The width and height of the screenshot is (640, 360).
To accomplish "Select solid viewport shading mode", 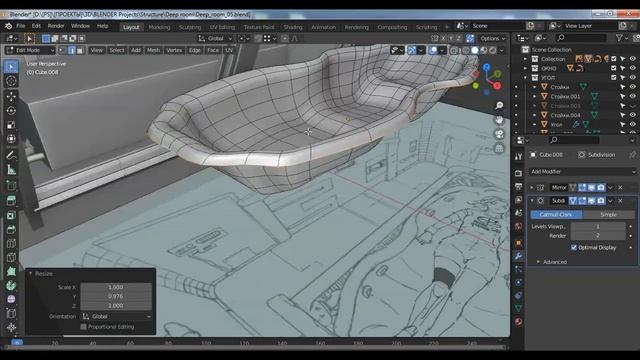I will [x=475, y=50].
